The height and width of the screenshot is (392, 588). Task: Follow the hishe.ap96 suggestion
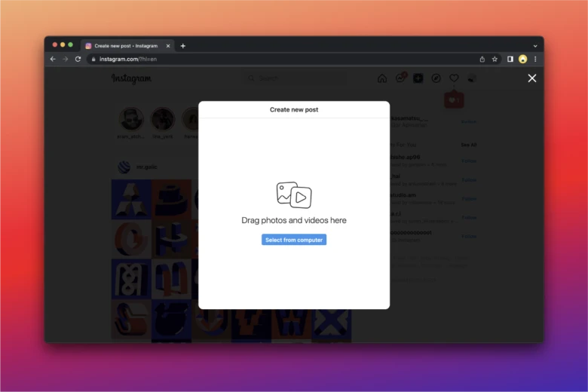(x=469, y=161)
